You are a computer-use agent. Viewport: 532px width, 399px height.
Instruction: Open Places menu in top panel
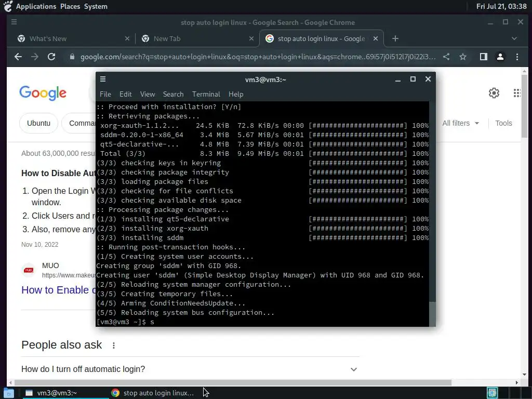click(70, 6)
